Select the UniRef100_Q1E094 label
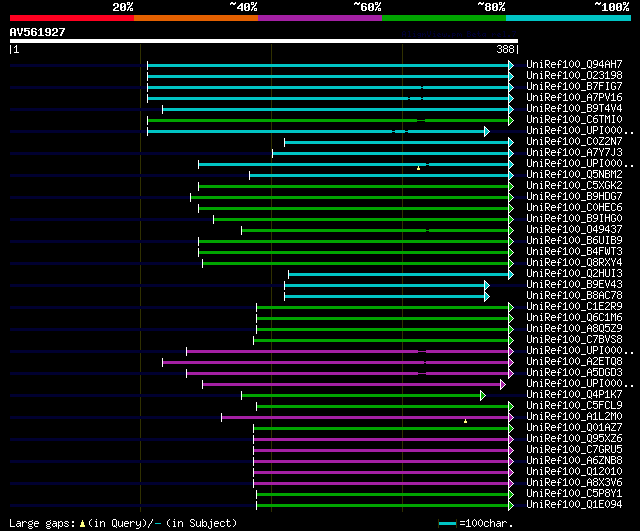The width and height of the screenshot is (640, 531). pos(574,505)
